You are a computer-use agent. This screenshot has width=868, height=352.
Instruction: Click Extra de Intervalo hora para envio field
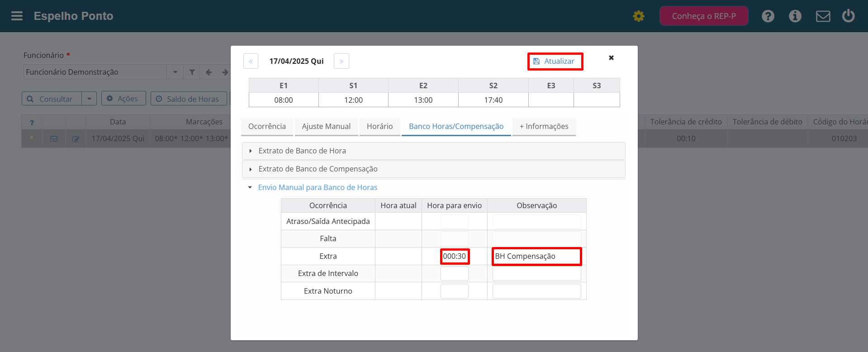click(454, 273)
